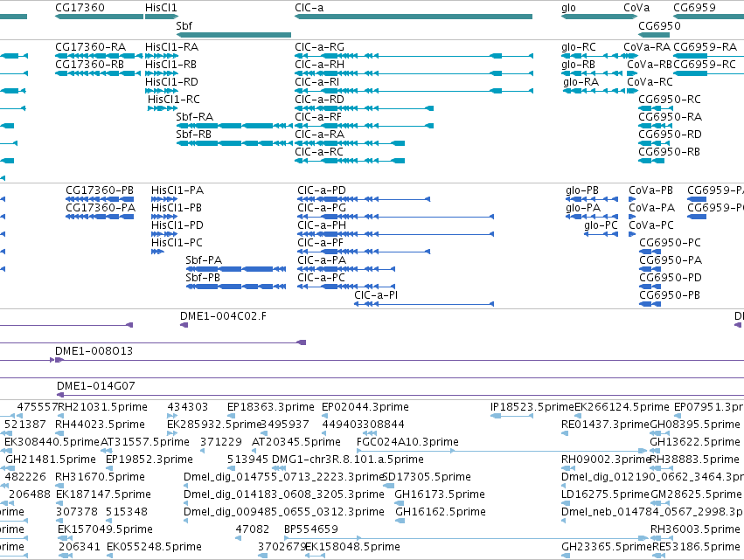Click the ClC-a-RA transcript label
Viewport: 744px width, 560px height.
point(319,135)
